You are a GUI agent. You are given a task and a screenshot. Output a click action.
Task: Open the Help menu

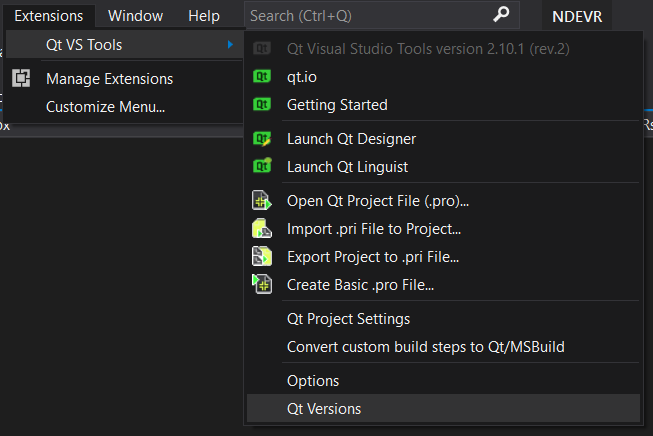204,16
